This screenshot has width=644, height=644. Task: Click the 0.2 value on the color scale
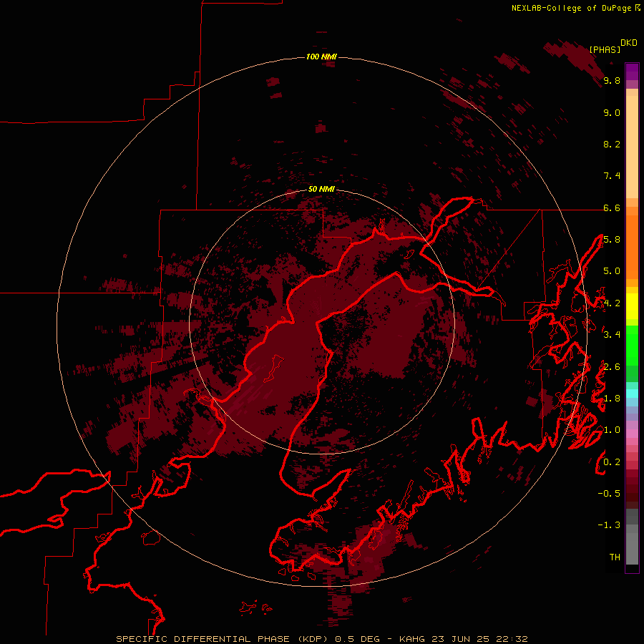tap(612, 462)
